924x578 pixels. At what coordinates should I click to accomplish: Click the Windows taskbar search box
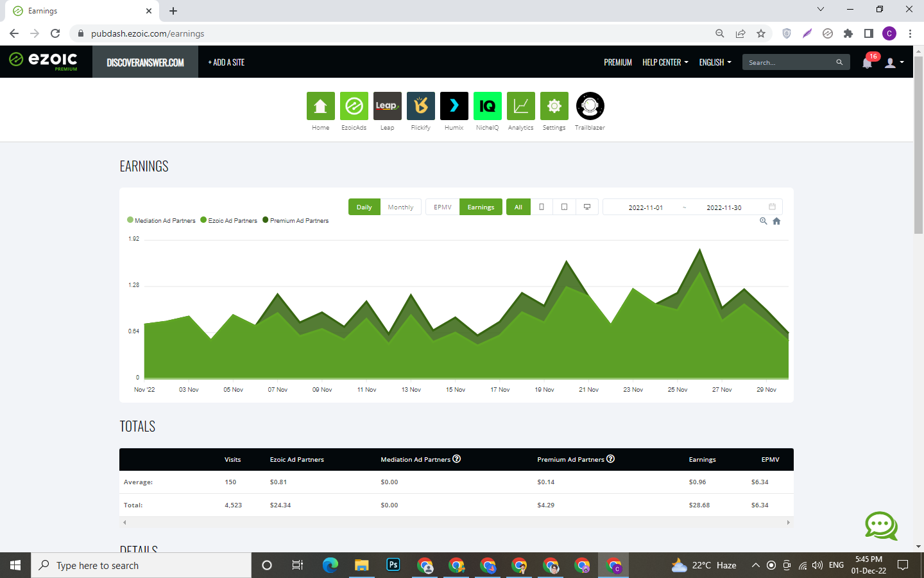click(x=141, y=565)
